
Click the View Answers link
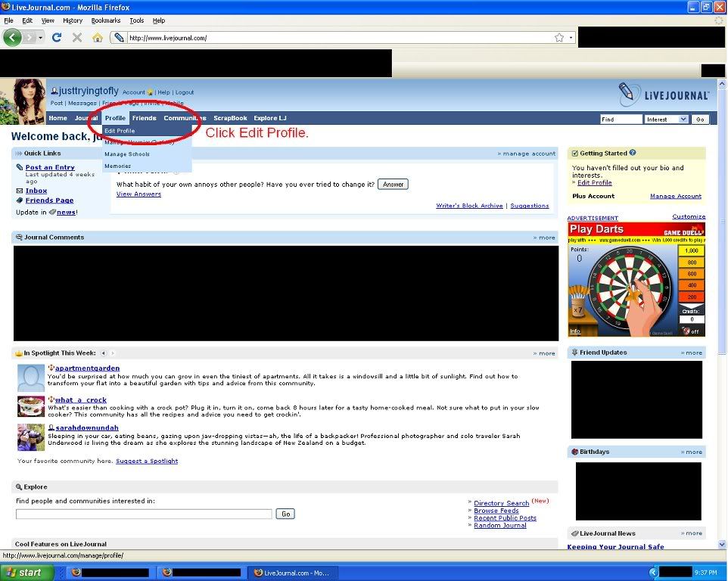(138, 194)
